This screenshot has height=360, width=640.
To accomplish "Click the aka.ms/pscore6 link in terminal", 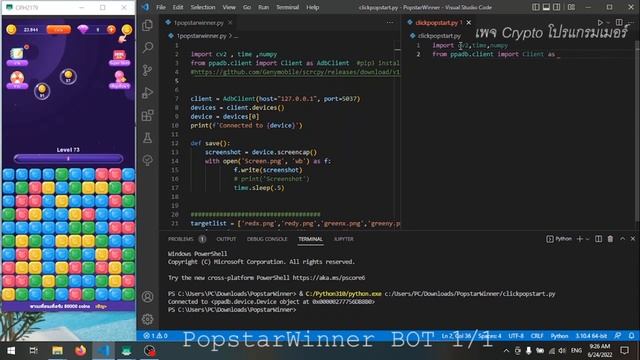I will point(329,278).
